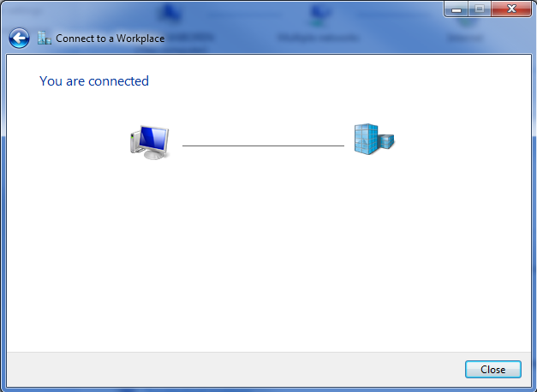Screen dimensions: 537x392
Task: Click the Connect to a Workplace wizard icon
Action: [45, 38]
